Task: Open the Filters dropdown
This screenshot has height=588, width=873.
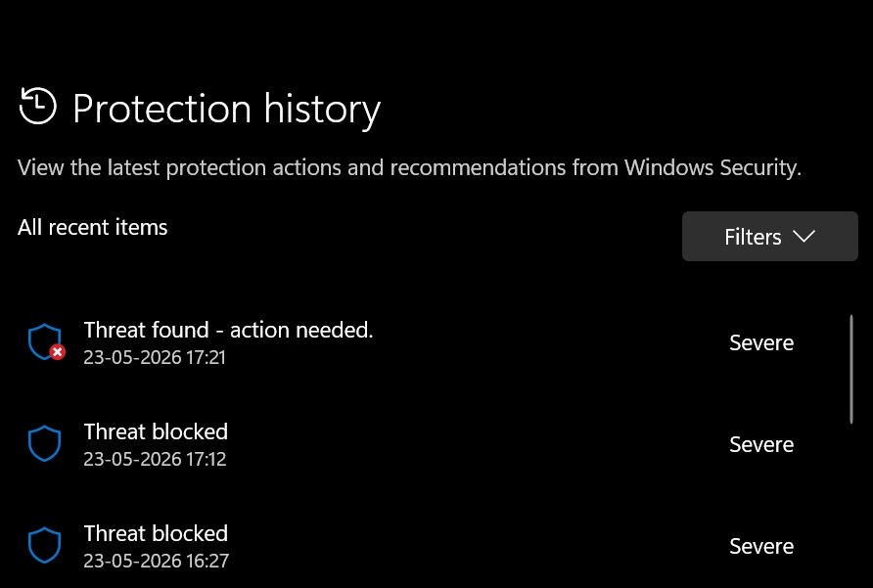Action: coord(769,236)
